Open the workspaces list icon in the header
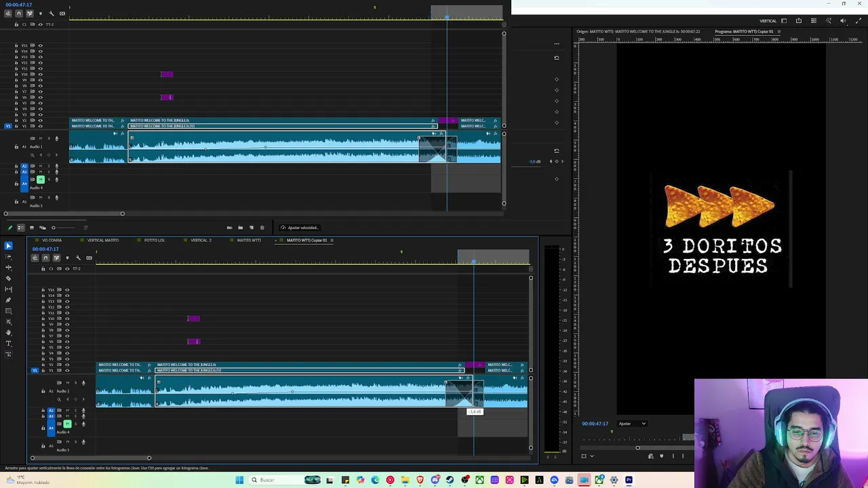The height and width of the screenshot is (488, 868). 814,21
